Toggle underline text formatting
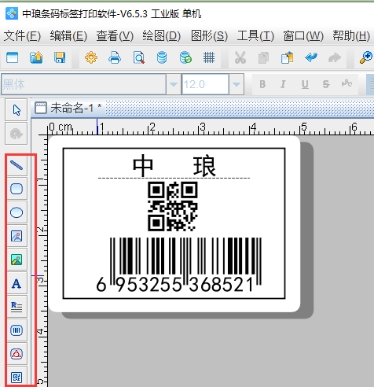 (305, 84)
